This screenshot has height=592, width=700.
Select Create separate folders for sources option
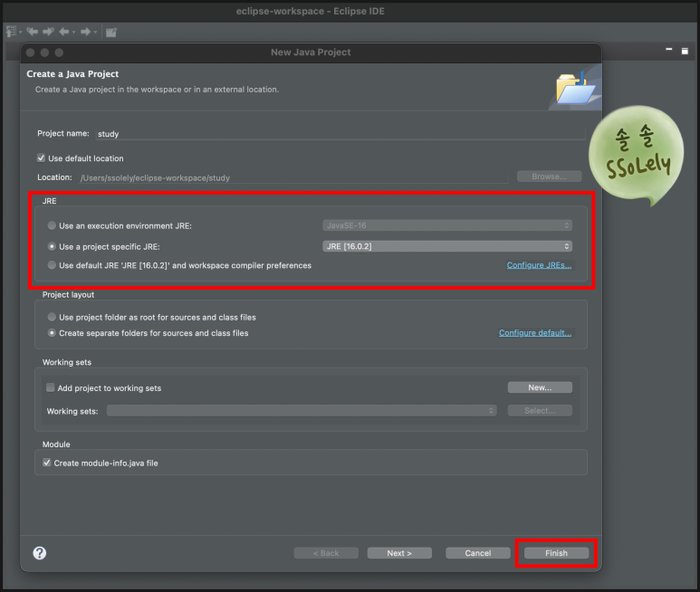pyautogui.click(x=52, y=333)
